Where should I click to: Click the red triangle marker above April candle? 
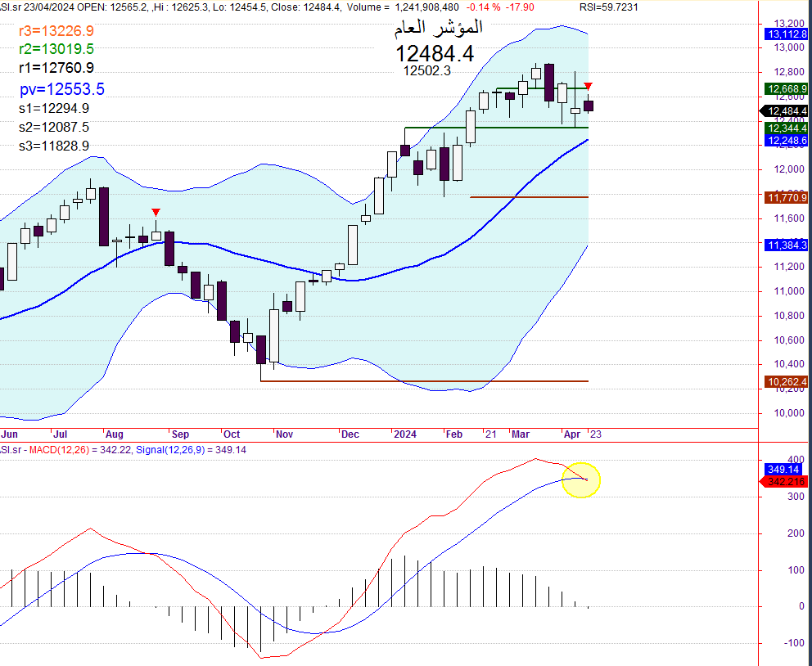click(x=588, y=86)
